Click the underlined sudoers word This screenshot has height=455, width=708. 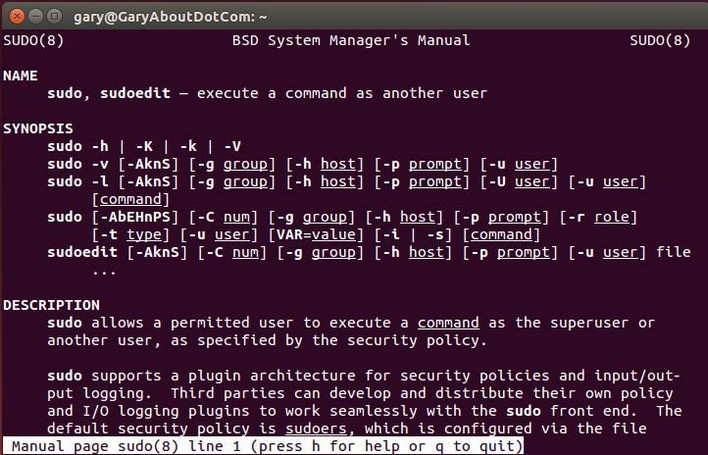click(316, 428)
